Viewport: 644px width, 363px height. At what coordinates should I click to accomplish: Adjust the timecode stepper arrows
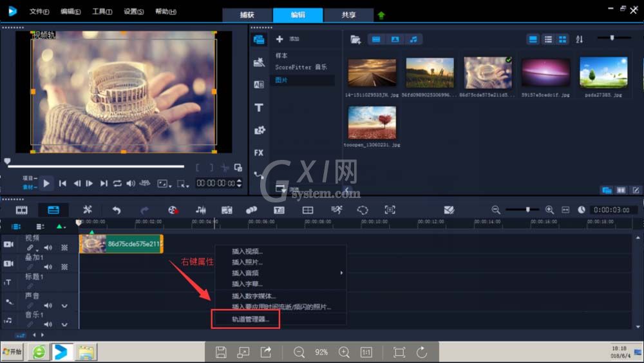click(239, 183)
